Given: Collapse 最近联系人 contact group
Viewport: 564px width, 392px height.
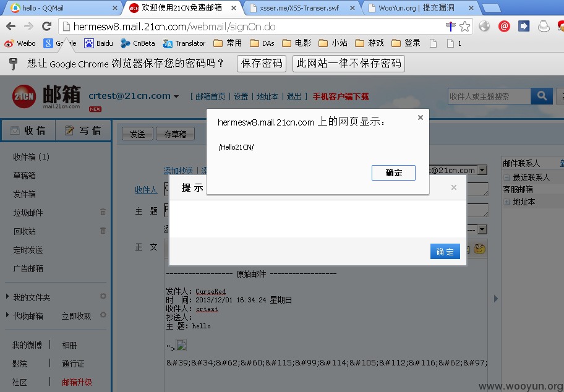Looking at the screenshot, I should click(x=507, y=177).
